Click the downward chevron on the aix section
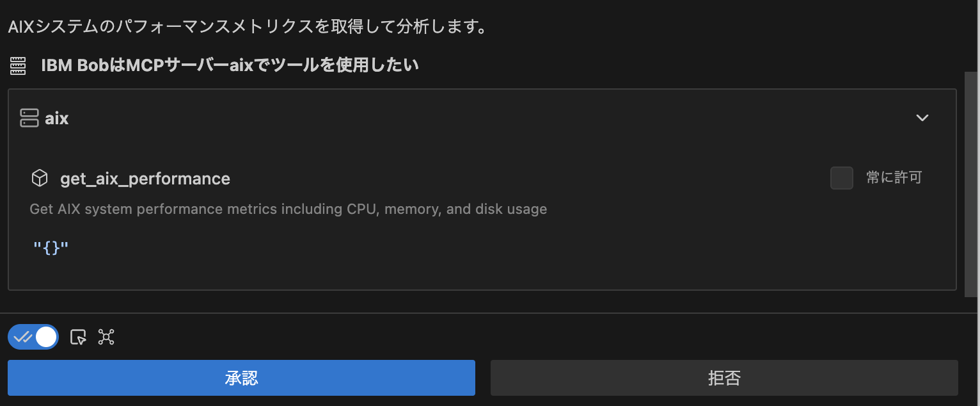Image resolution: width=980 pixels, height=406 pixels. (x=922, y=118)
